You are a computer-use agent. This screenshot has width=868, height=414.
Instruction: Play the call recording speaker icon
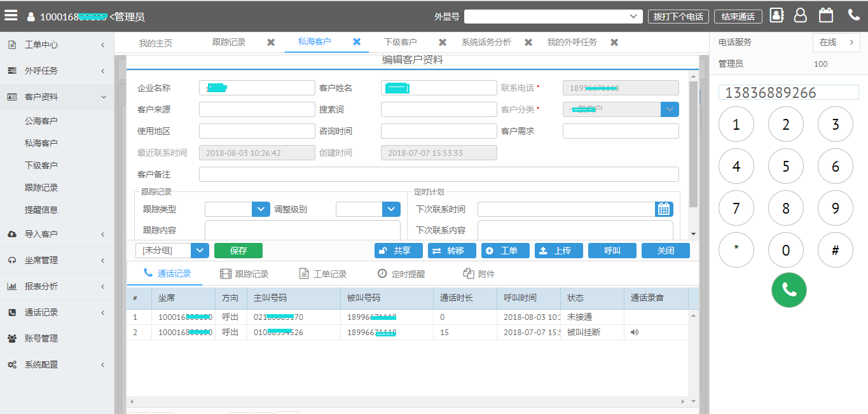pos(634,332)
